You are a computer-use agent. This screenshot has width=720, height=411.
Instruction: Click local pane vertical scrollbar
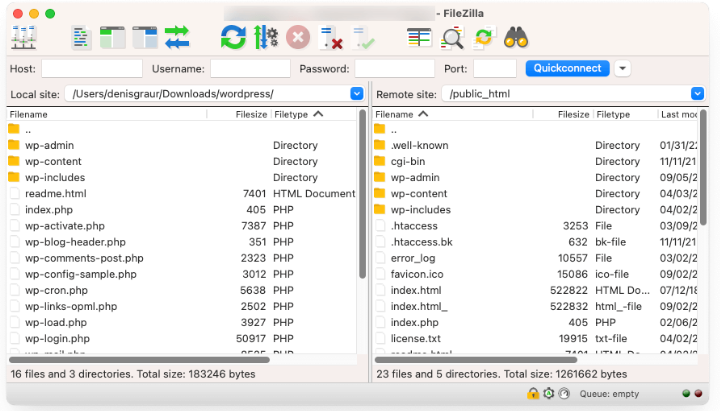coord(362,194)
